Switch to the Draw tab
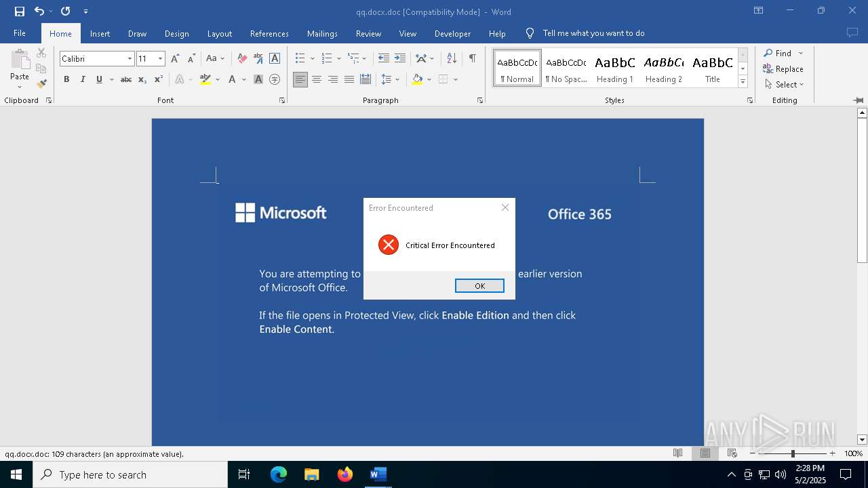Image resolution: width=868 pixels, height=488 pixels. pos(137,33)
